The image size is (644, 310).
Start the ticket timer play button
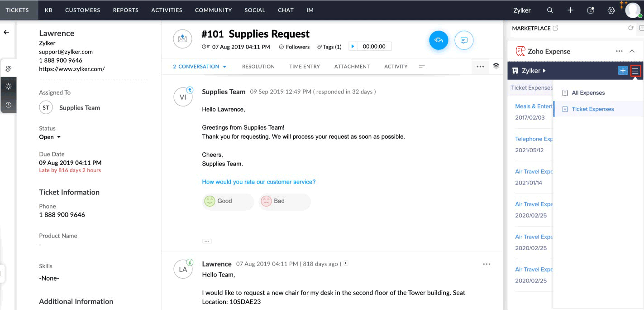point(353,46)
